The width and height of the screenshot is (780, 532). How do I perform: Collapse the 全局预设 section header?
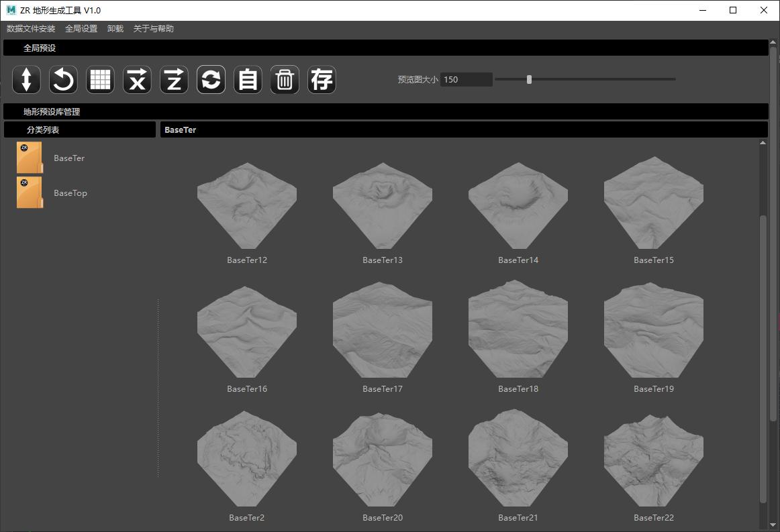pos(40,48)
